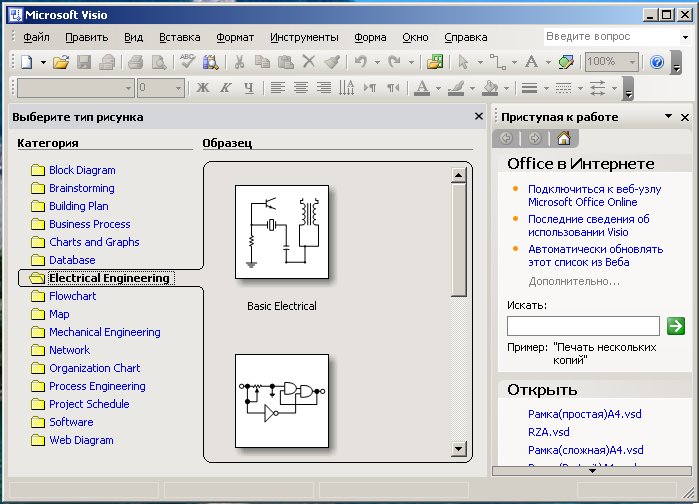Click the Copy icon
This screenshot has height=504, width=699.
pos(262,62)
